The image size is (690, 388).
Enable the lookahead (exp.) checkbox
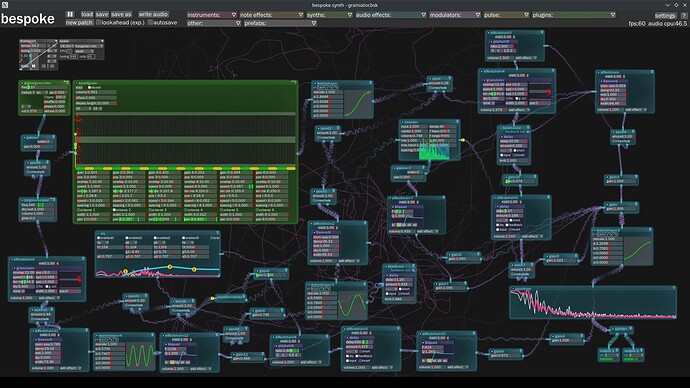[99, 22]
